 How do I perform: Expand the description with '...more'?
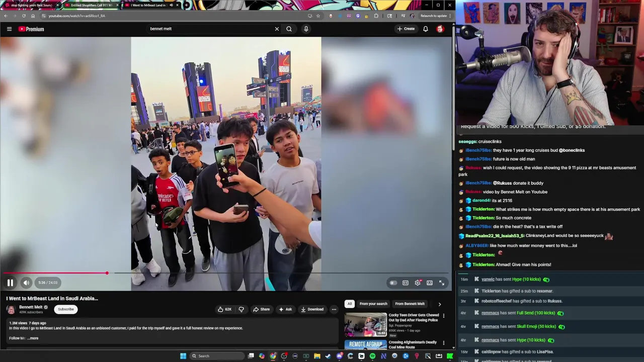coord(33,338)
